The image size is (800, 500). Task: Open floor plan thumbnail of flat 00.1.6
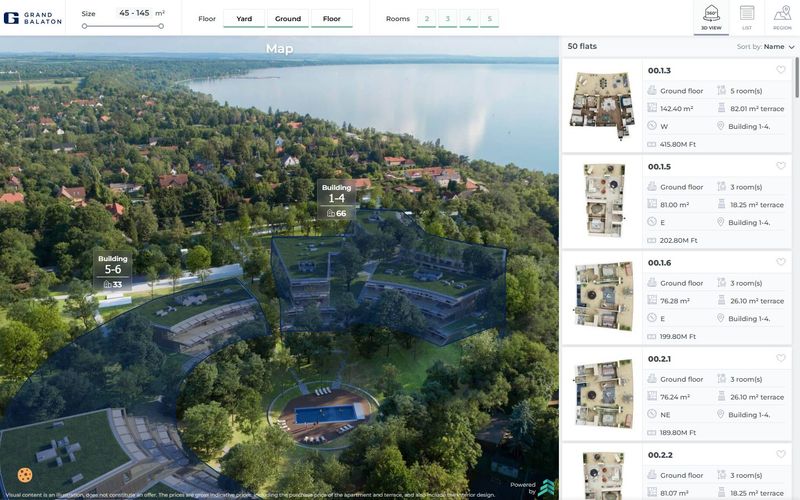[604, 296]
